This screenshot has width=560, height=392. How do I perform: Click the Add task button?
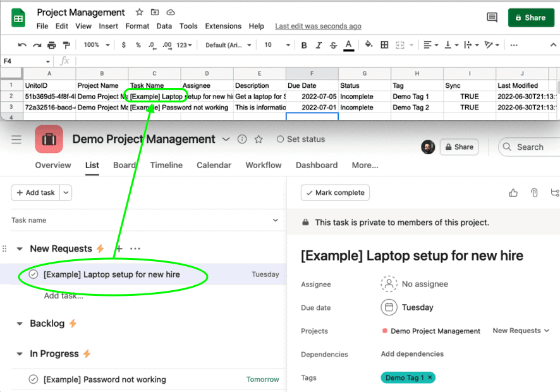tap(36, 193)
